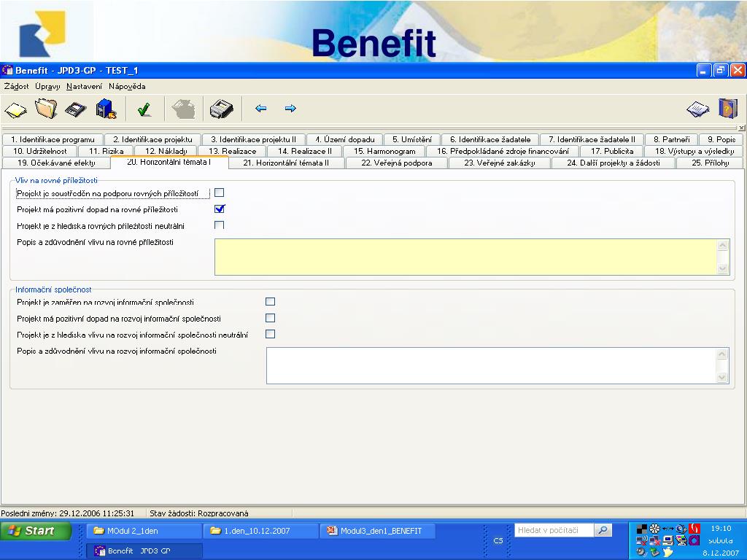
Task: Open the Windows Start menu
Action: [x=36, y=531]
